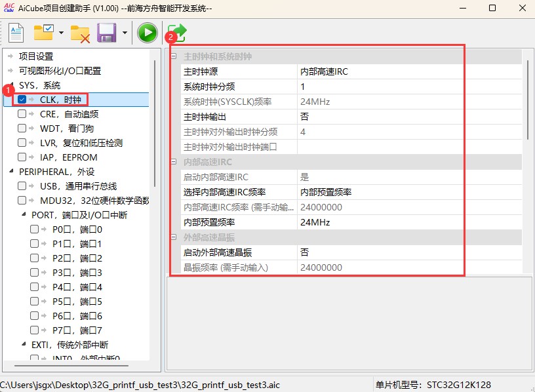The image size is (535, 392).
Task: Collapse the SYS, 系统 tree node
Action: tap(12, 85)
